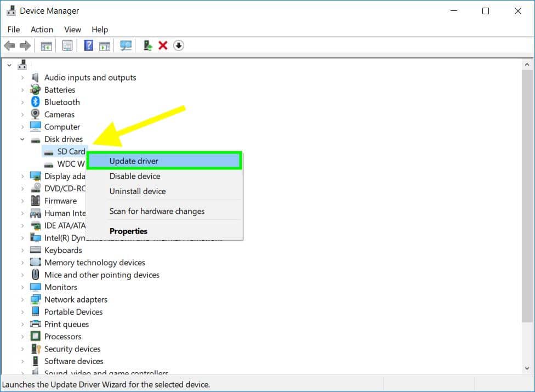Click the red X uninstall device icon
Screen dimensions: 535x392
coord(163,46)
